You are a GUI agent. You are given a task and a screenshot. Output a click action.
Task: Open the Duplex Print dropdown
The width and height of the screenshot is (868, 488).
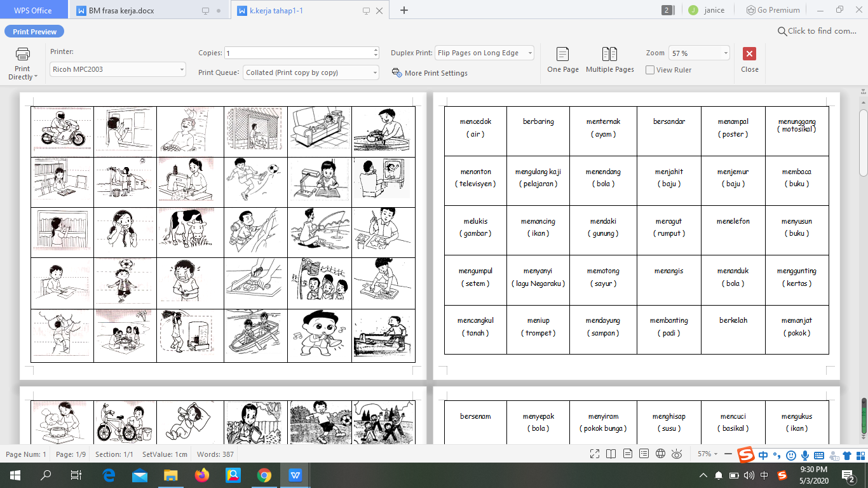[484, 53]
